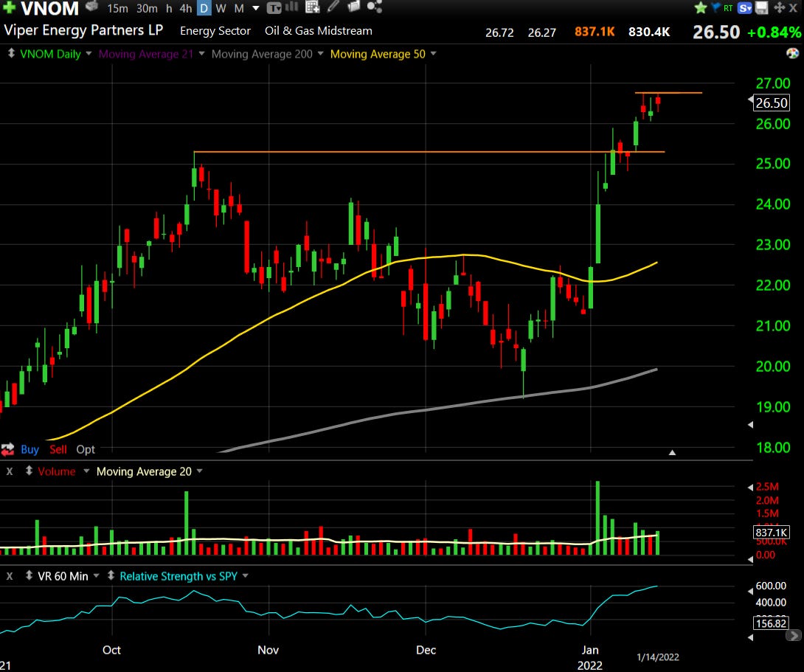The width and height of the screenshot is (804, 672).
Task: Click the Viper Energy Partners LP name
Action: [83, 30]
